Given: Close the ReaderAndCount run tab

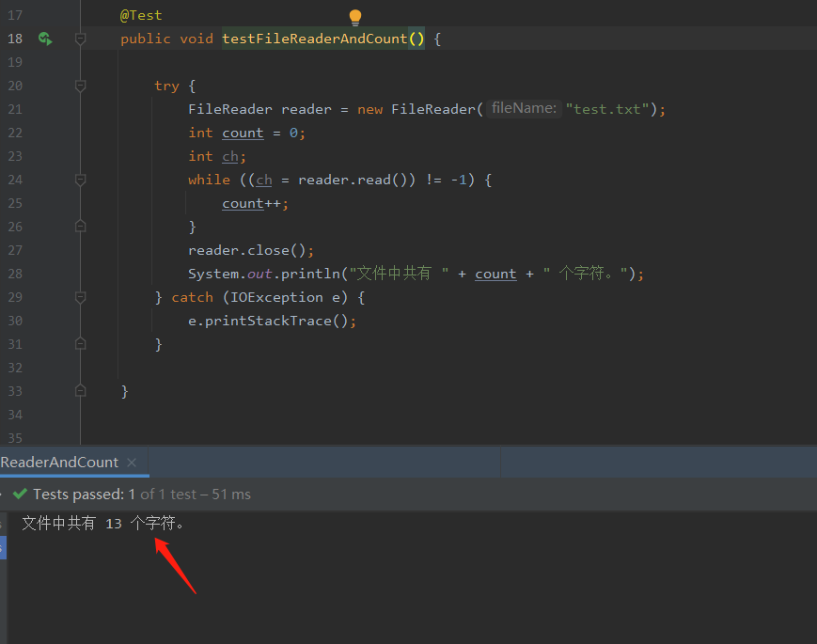Looking at the screenshot, I should tap(132, 463).
